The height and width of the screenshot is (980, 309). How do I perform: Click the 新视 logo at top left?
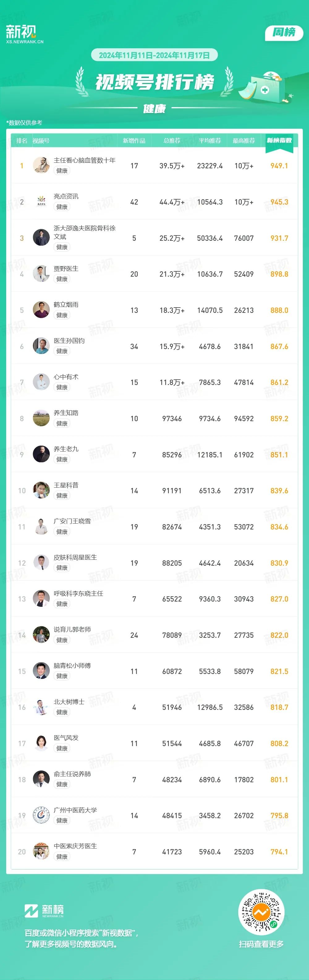(24, 34)
